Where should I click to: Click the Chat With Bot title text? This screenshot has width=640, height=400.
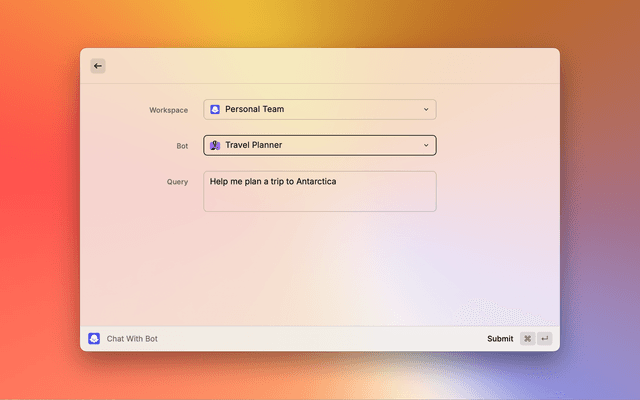pyautogui.click(x=132, y=339)
